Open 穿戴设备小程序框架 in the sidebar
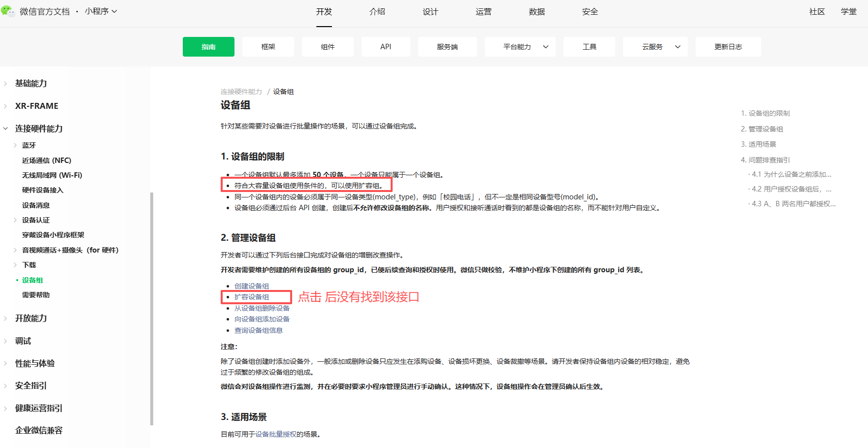The height and width of the screenshot is (448, 868). (x=53, y=235)
